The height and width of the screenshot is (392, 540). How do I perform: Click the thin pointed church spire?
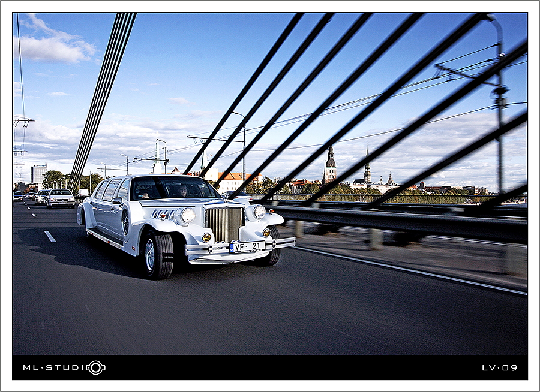click(x=367, y=168)
